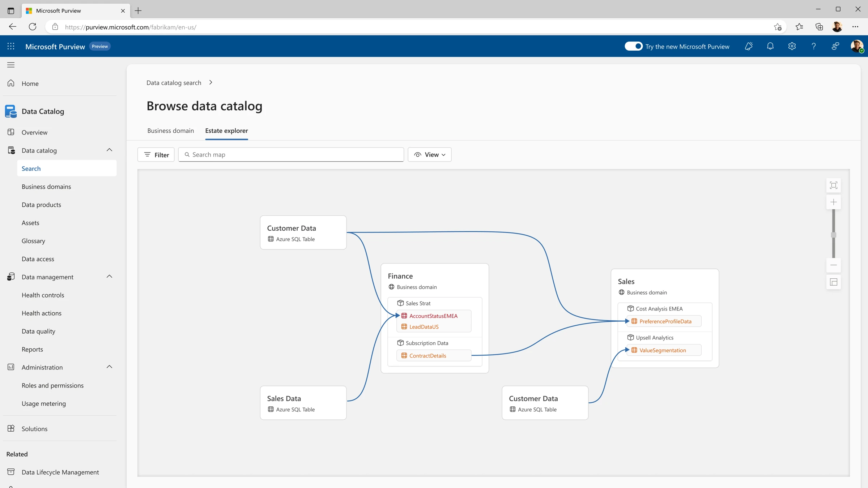Open a new browser tab
The width and height of the screenshot is (868, 488).
pyautogui.click(x=138, y=11)
